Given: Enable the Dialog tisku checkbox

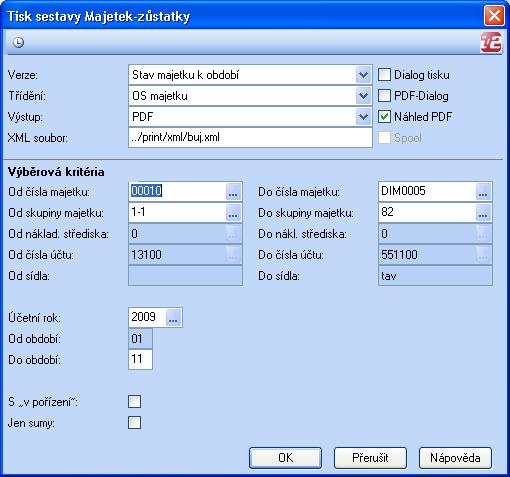Looking at the screenshot, I should [x=384, y=75].
